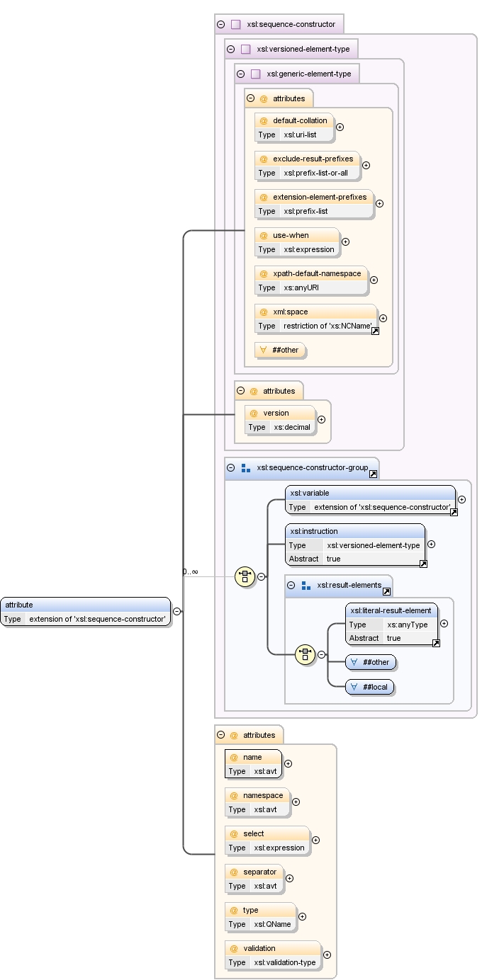Expand name attribute details
Screen dimensions: 482x980
pyautogui.click(x=288, y=764)
